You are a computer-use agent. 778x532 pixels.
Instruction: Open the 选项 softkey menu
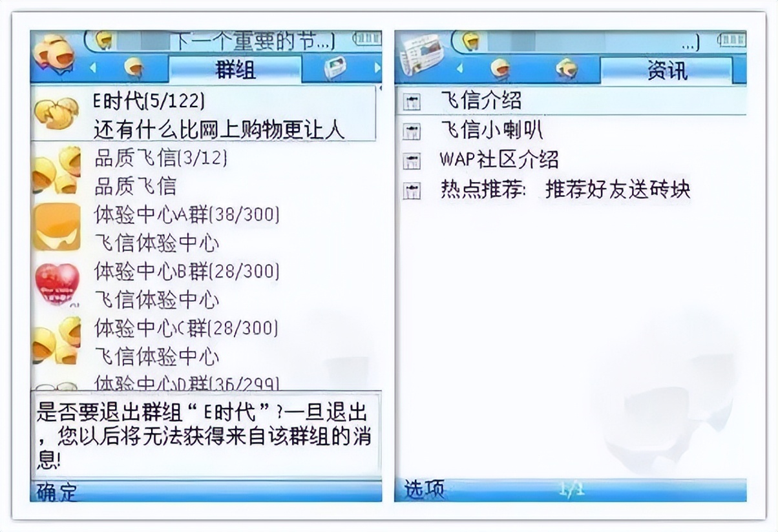coord(425,489)
